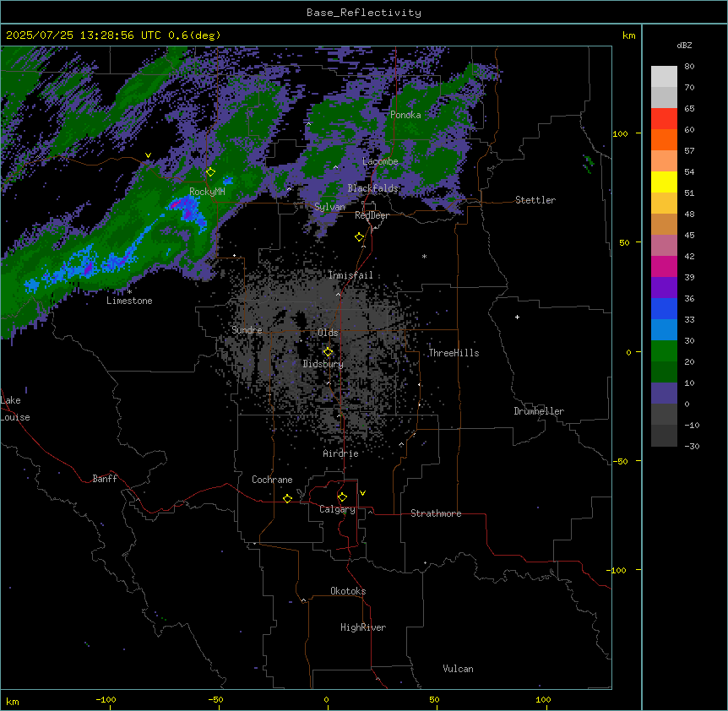Click the 80 value on the dBZ legend
728x711 pixels.
(x=689, y=67)
